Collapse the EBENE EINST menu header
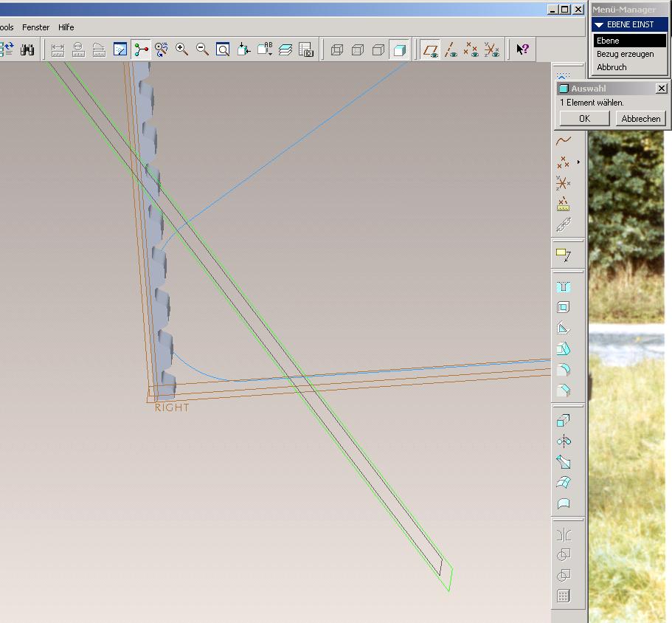 coord(629,24)
